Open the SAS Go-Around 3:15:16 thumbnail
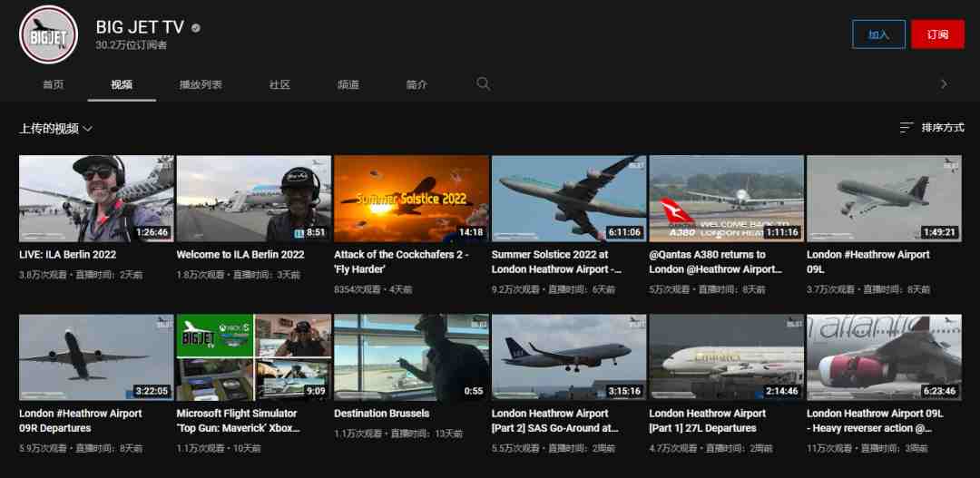The height and width of the screenshot is (478, 980). point(569,356)
